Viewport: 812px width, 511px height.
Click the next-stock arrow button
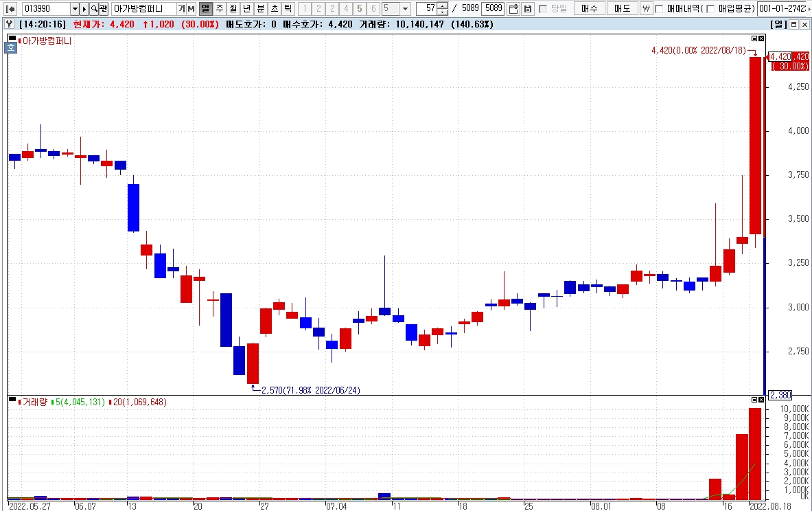pos(84,8)
